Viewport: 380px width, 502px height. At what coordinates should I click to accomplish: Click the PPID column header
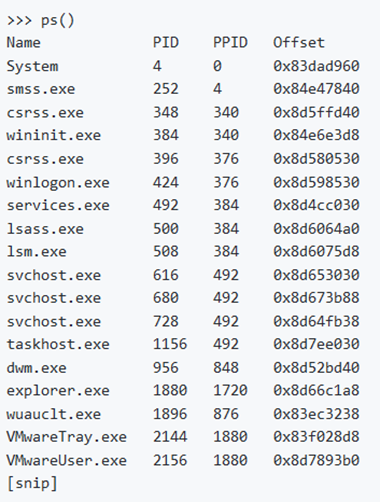coord(230,43)
